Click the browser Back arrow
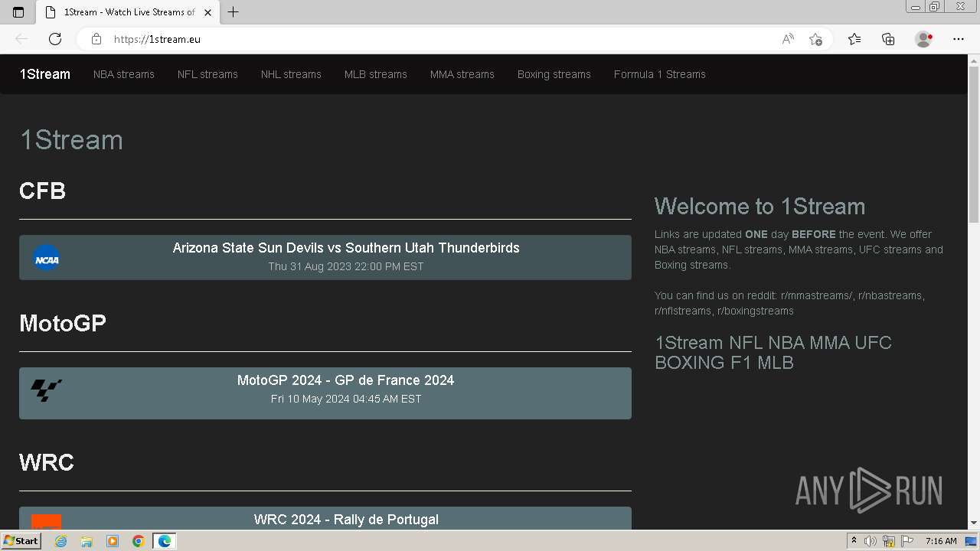Viewport: 980px width, 551px height. pos(21,39)
